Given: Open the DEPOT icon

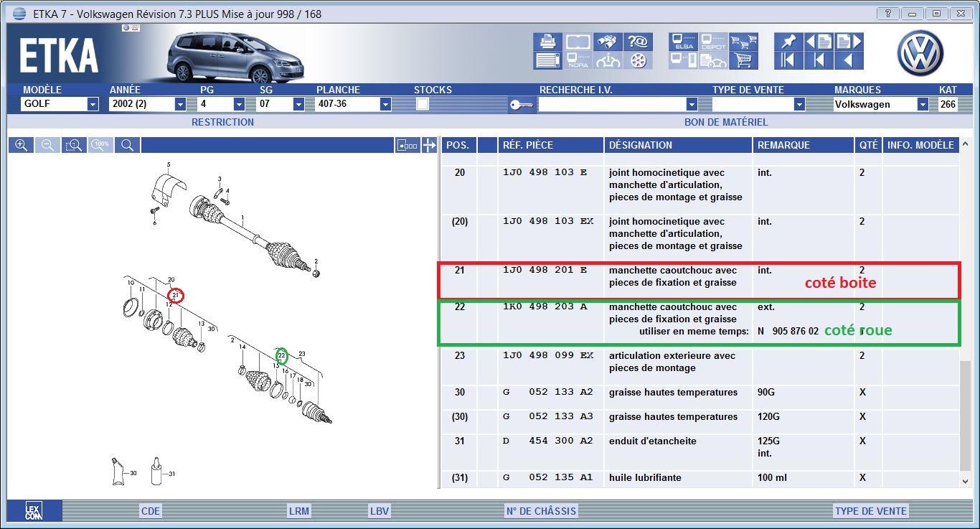Looking at the screenshot, I should [714, 41].
